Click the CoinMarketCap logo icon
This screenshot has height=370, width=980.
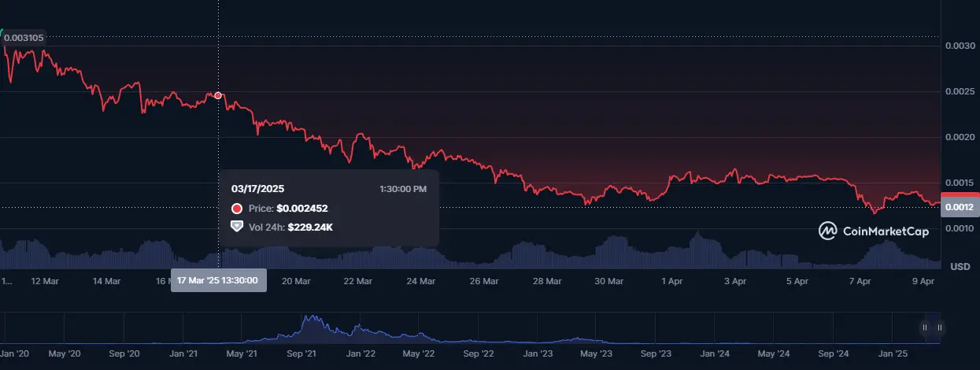tap(828, 231)
